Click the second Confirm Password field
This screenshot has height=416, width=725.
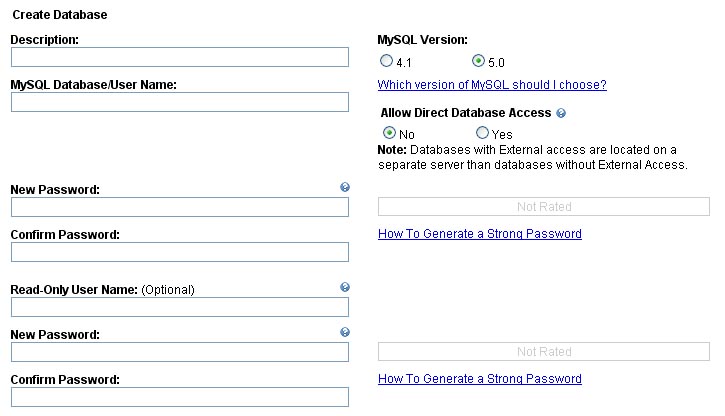[180, 397]
